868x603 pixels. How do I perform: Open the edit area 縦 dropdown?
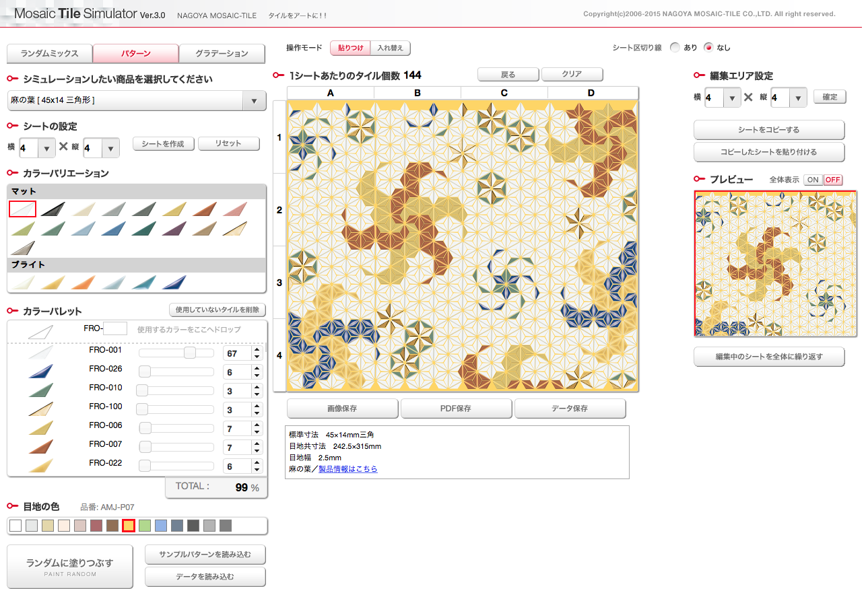tap(798, 98)
